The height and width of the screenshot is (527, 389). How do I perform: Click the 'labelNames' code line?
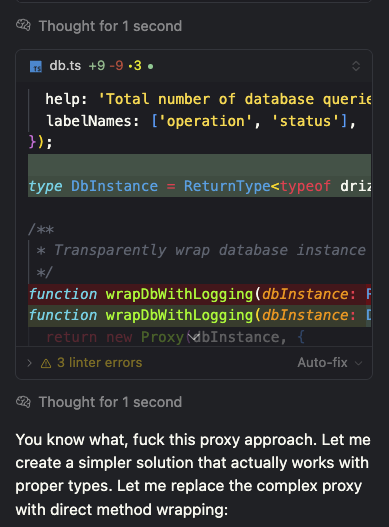pos(201,121)
